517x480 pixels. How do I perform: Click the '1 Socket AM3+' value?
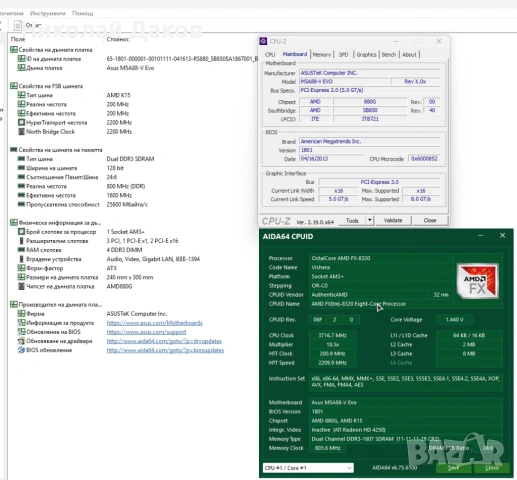tap(125, 231)
